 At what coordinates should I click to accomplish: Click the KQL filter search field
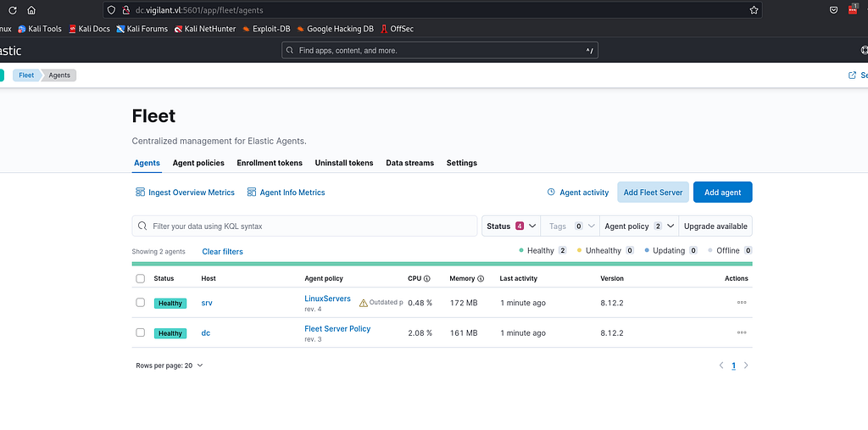[x=304, y=226]
